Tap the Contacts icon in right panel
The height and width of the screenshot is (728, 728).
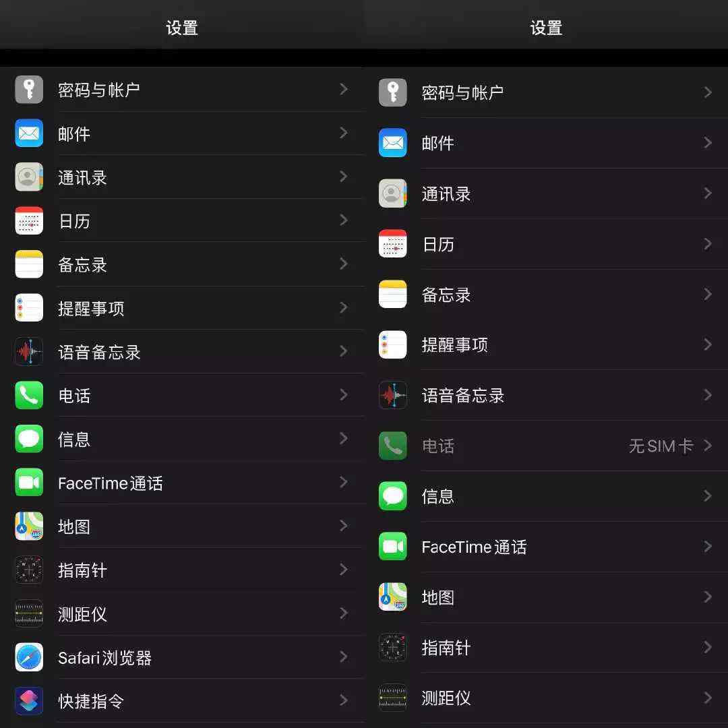[393, 193]
